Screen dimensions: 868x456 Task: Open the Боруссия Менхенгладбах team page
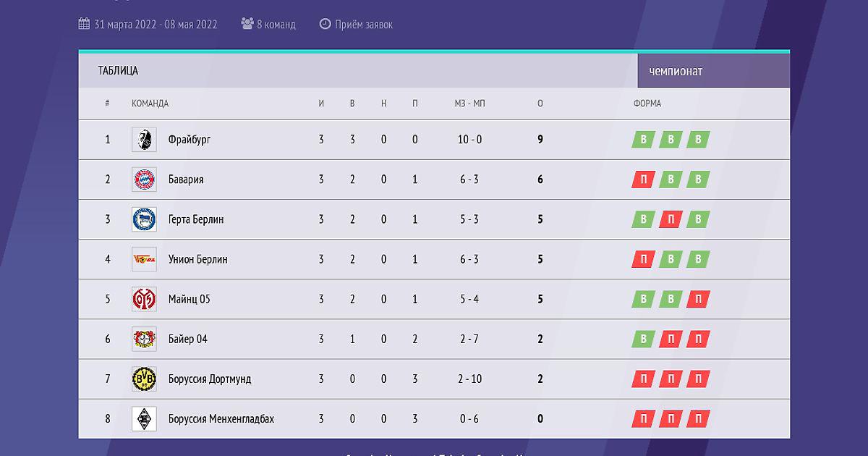point(221,418)
